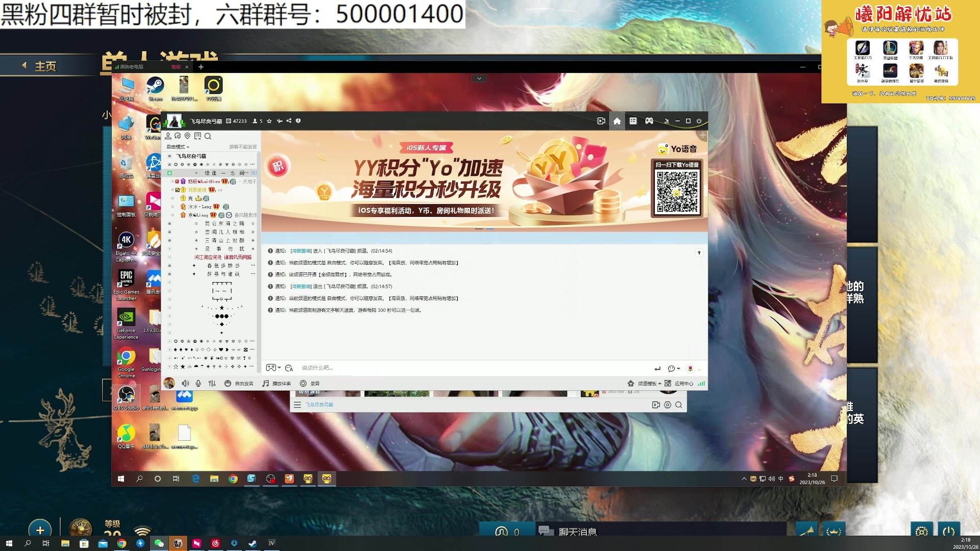The image size is (980, 551).
Task: Start 录音 recording from the bottom toolbar
Action: 313,383
